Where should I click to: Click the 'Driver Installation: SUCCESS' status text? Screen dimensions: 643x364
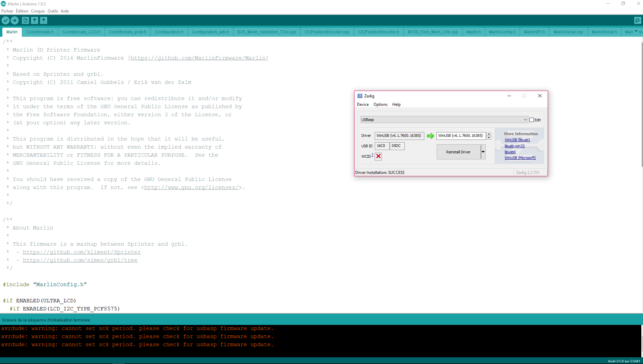380,173
